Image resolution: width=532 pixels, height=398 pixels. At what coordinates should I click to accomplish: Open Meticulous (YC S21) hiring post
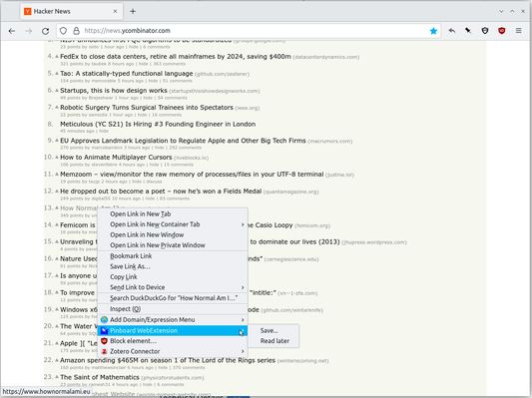[158, 124]
